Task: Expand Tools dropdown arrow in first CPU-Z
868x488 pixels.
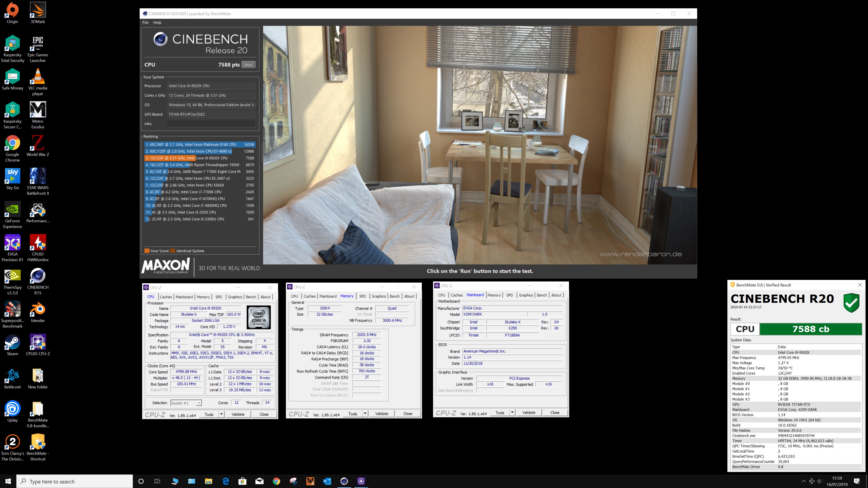Action: 221,414
